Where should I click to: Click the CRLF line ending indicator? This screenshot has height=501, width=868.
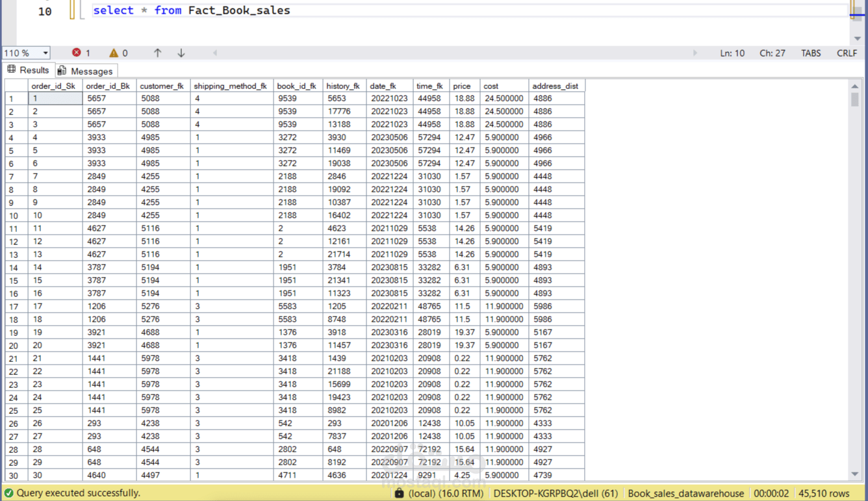847,53
